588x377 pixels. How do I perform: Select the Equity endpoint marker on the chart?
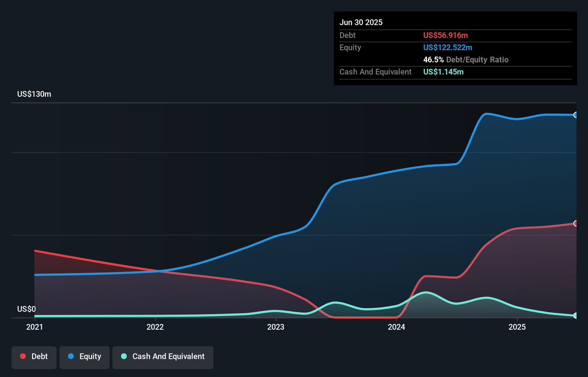[x=575, y=115]
